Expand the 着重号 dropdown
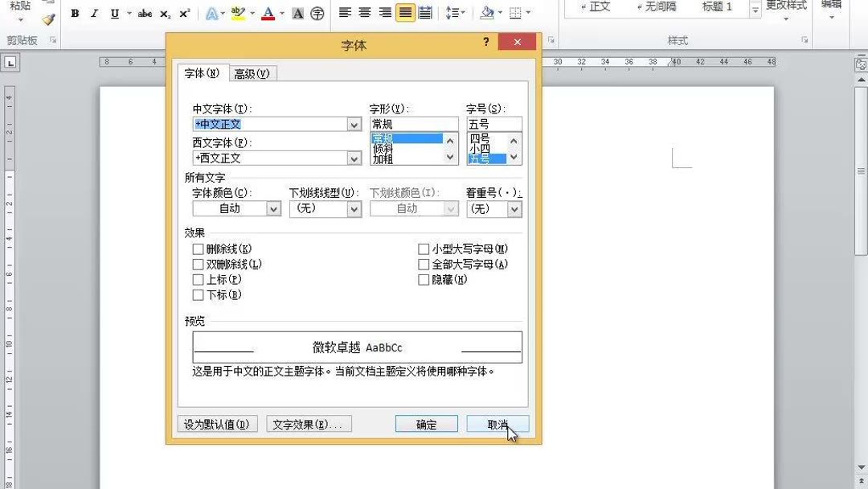868x489 pixels. click(x=513, y=208)
